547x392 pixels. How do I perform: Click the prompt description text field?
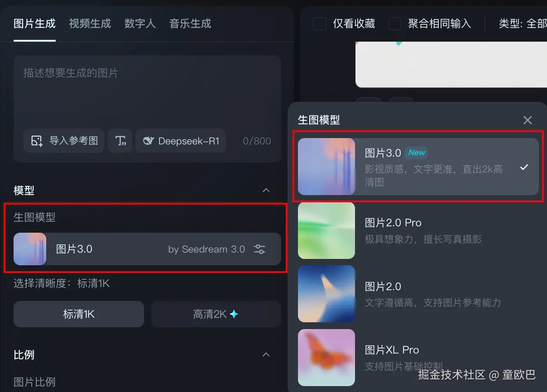click(147, 91)
